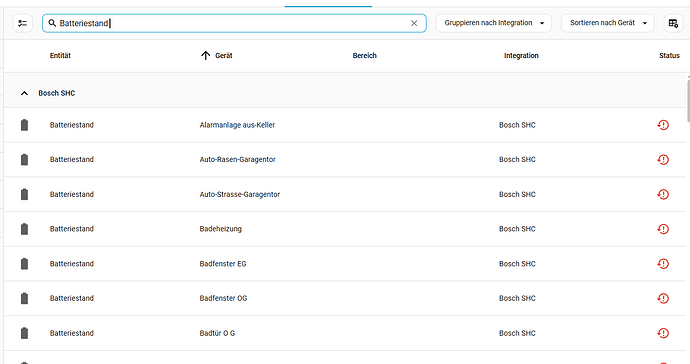Click Bosch SHC integration in Badfenster OG row

(x=517, y=298)
